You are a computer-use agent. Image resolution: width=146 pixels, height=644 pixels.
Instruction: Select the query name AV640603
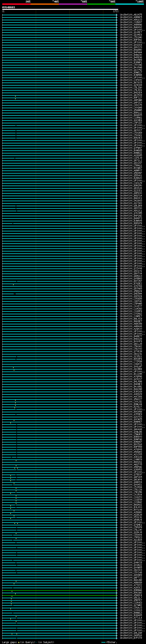pos(8,8)
